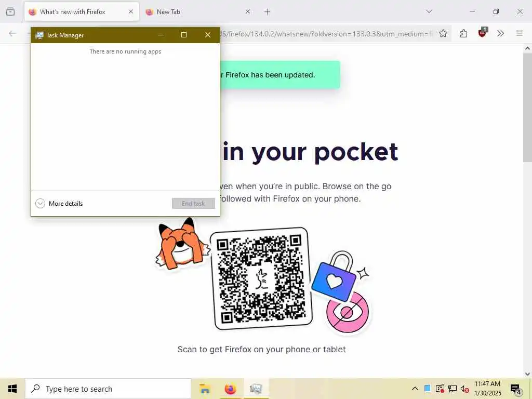This screenshot has width=532, height=399.
Task: Click the "There are no running apps" text
Action: [x=125, y=51]
